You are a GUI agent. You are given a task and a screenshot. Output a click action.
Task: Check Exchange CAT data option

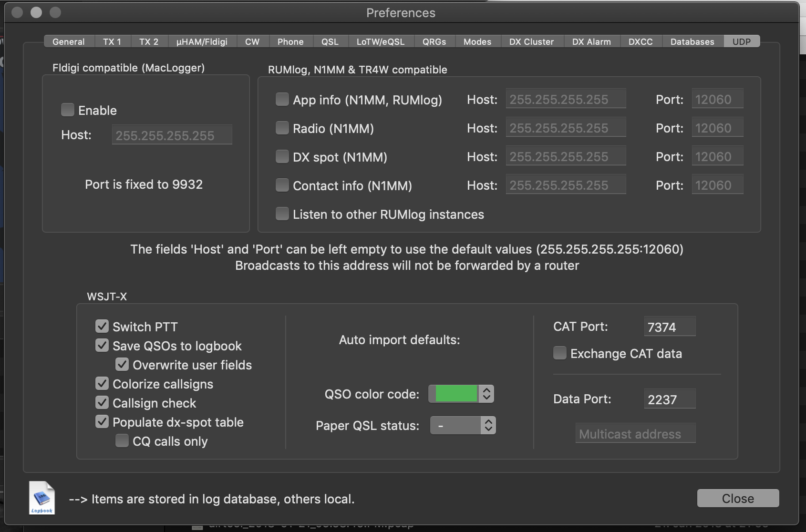(x=560, y=353)
